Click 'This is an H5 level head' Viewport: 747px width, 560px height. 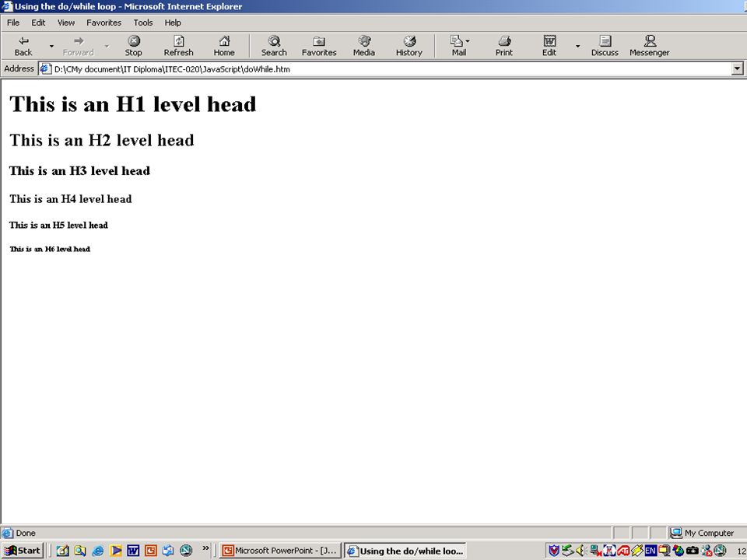pyautogui.click(x=58, y=225)
